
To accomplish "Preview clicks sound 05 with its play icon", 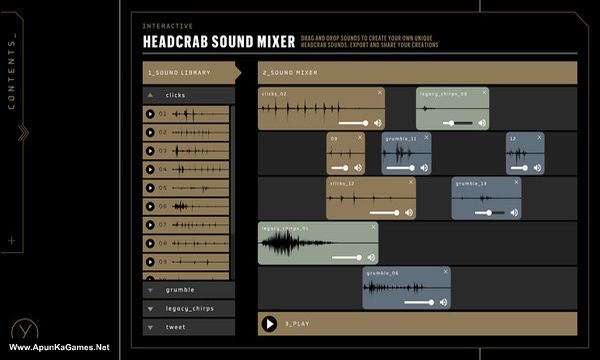I will pyautogui.click(x=150, y=188).
